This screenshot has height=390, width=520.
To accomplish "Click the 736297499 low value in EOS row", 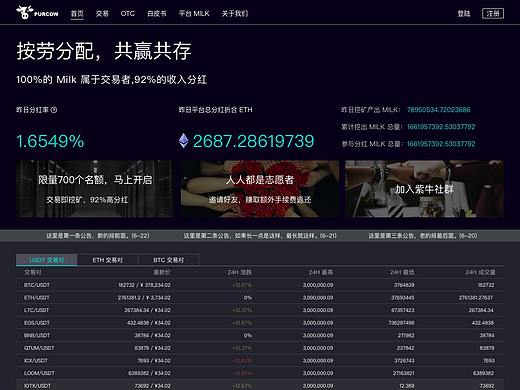I will tap(401, 323).
